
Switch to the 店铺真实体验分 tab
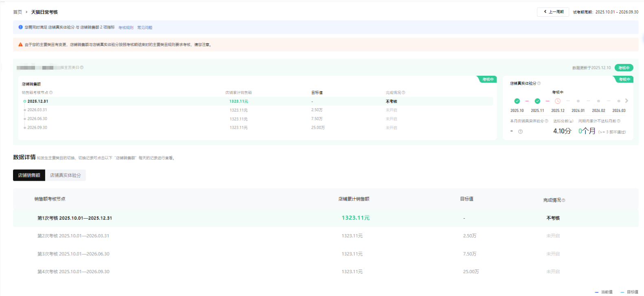tap(65, 175)
